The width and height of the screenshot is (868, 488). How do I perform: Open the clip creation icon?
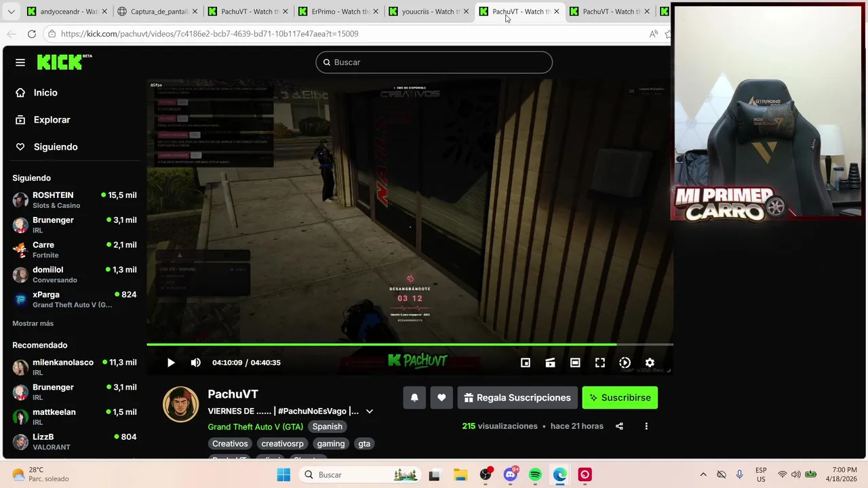550,363
